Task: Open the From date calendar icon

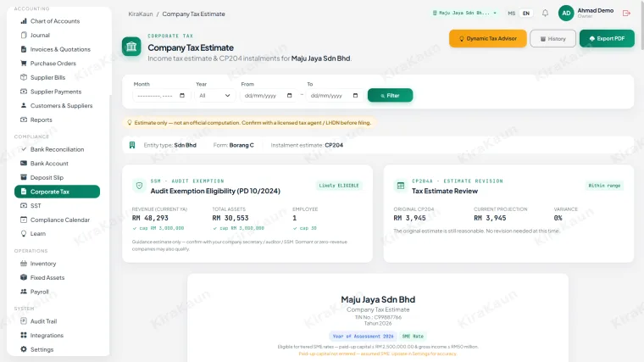Action: (289, 95)
